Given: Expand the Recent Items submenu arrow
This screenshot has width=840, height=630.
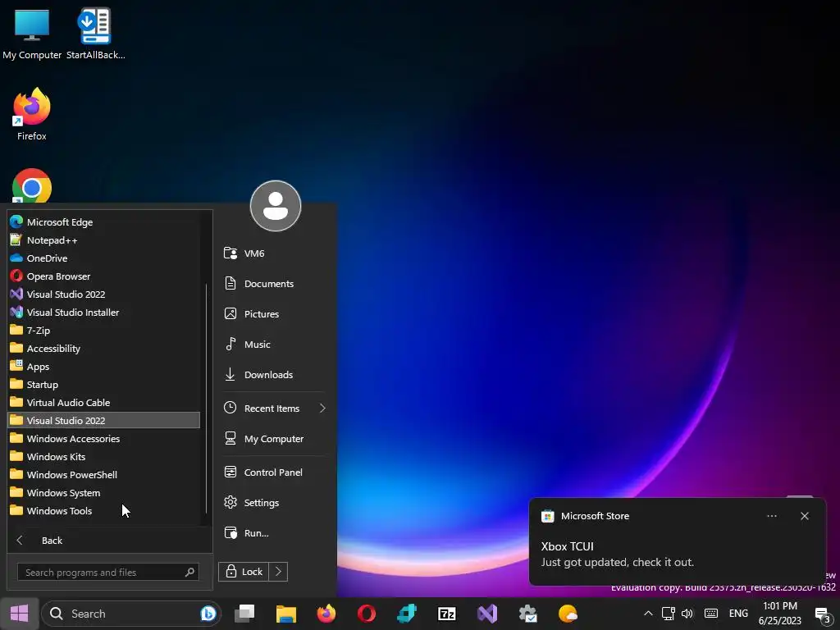Looking at the screenshot, I should tap(322, 409).
